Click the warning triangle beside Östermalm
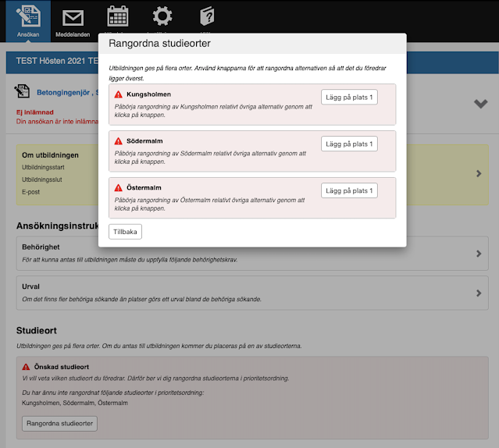The image size is (499, 448). pyautogui.click(x=118, y=188)
